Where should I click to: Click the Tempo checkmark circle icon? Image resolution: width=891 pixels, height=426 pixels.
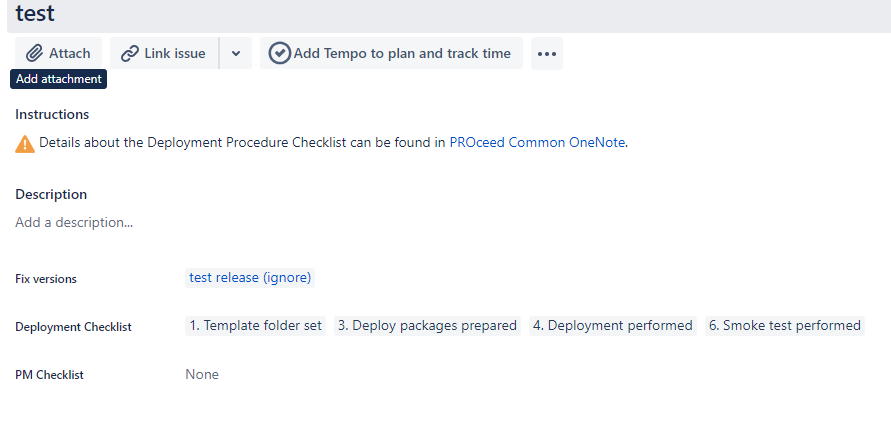(280, 53)
